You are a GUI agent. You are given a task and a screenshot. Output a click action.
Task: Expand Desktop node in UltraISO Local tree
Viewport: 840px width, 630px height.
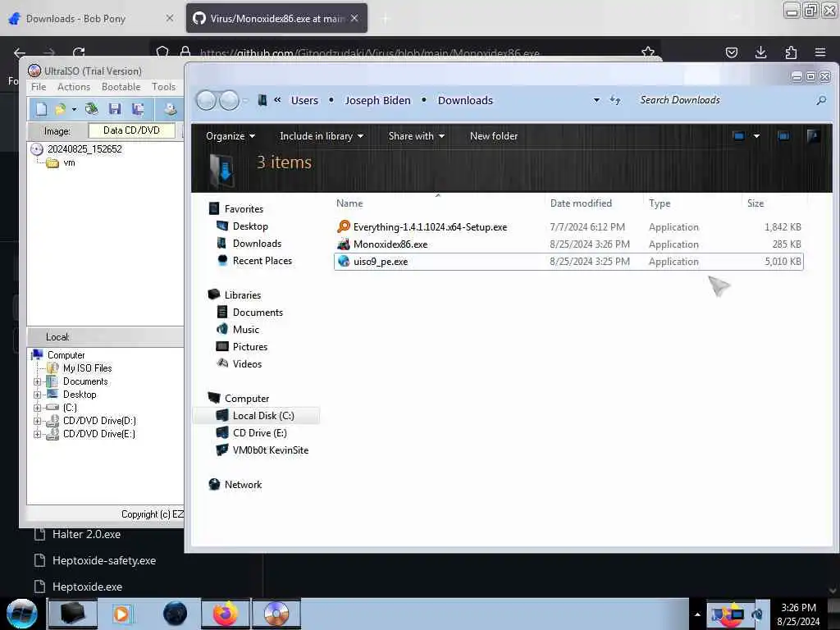tap(38, 395)
